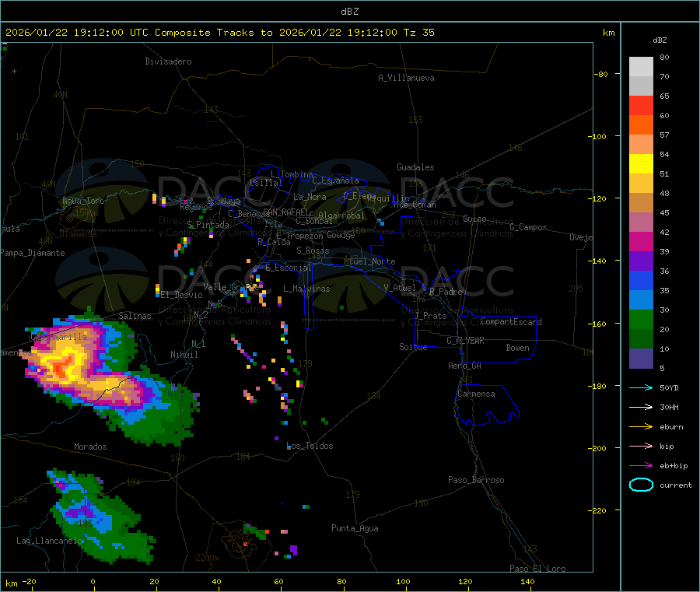Click the -220 km tick on right axis
This screenshot has height=592, width=700.
coord(599,511)
